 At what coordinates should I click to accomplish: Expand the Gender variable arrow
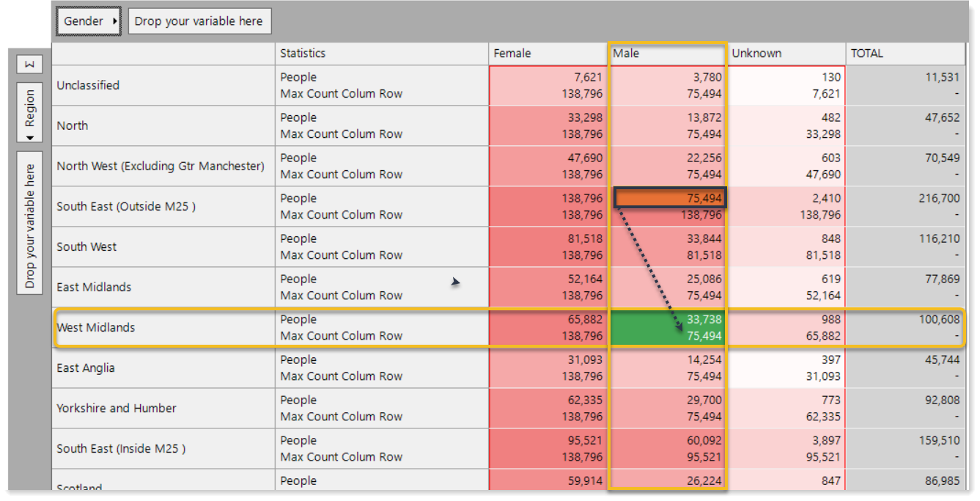pyautogui.click(x=114, y=21)
